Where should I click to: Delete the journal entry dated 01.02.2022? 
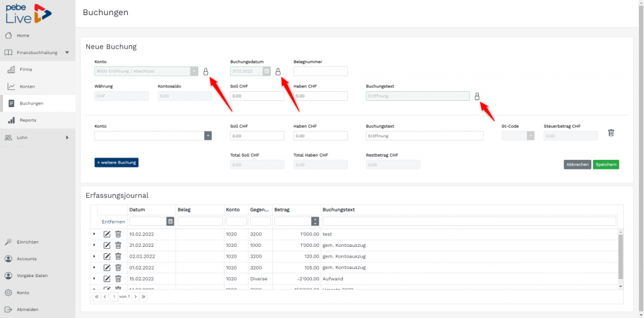(118, 267)
